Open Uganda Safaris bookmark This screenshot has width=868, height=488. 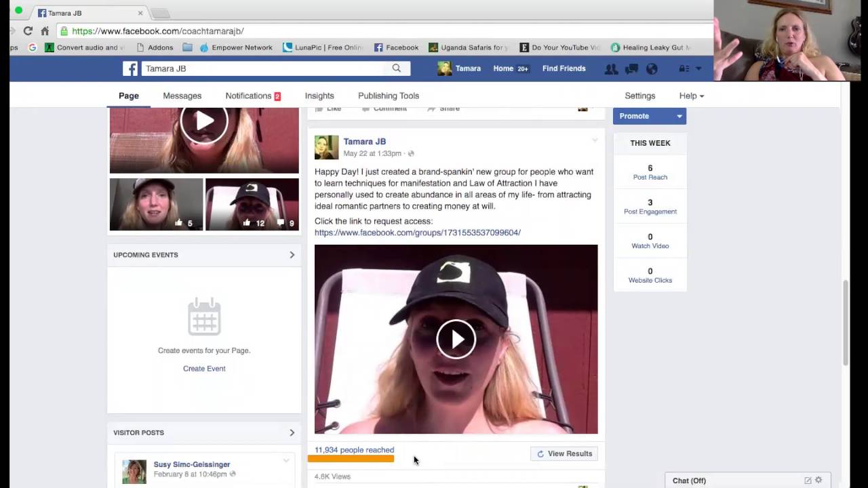point(469,47)
